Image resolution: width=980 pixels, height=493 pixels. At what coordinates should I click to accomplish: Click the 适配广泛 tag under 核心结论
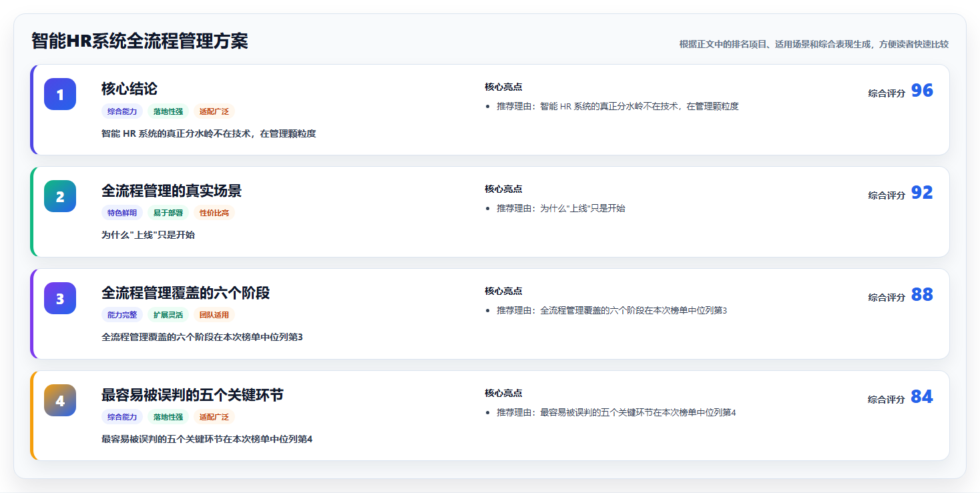[x=214, y=111]
